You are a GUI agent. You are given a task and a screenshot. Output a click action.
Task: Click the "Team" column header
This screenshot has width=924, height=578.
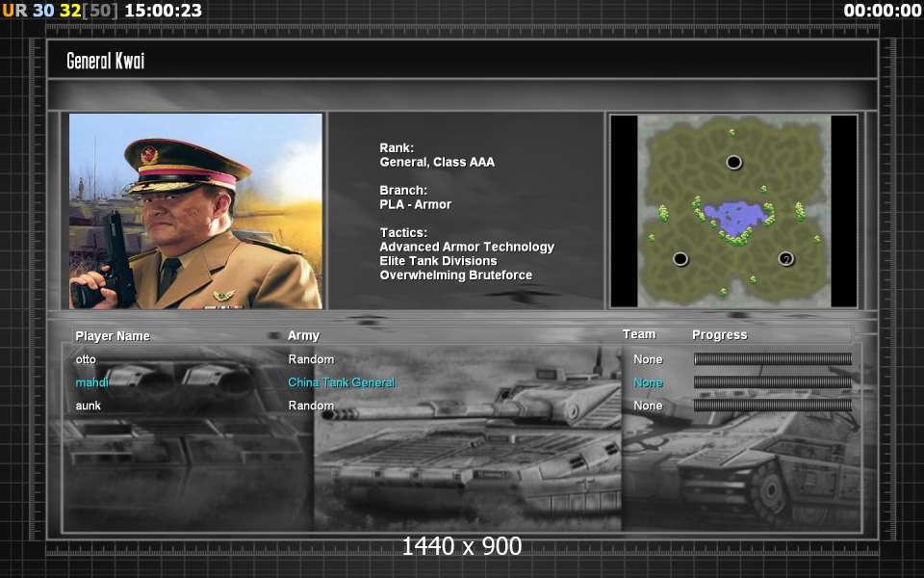[639, 334]
